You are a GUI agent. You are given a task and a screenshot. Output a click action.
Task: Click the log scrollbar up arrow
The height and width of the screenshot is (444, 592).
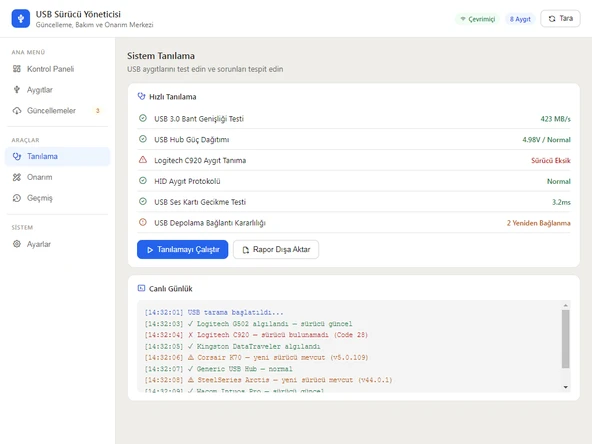point(565,305)
